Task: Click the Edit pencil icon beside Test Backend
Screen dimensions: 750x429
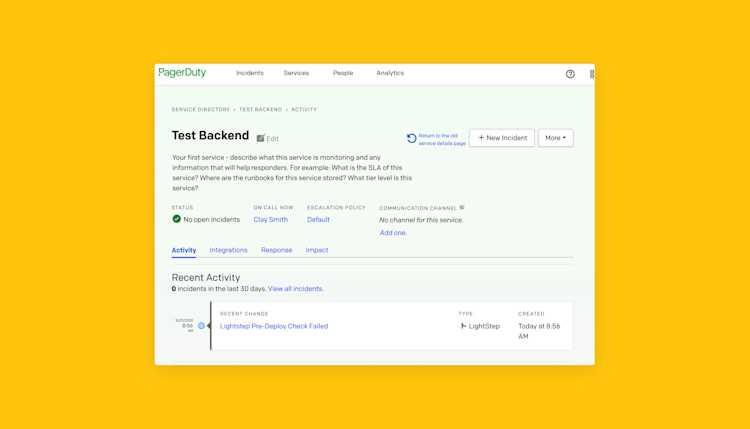Action: click(260, 138)
